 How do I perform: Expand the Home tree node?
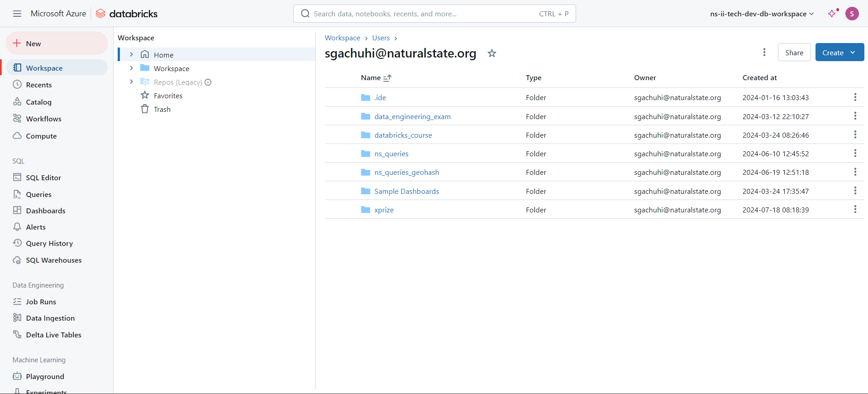131,54
